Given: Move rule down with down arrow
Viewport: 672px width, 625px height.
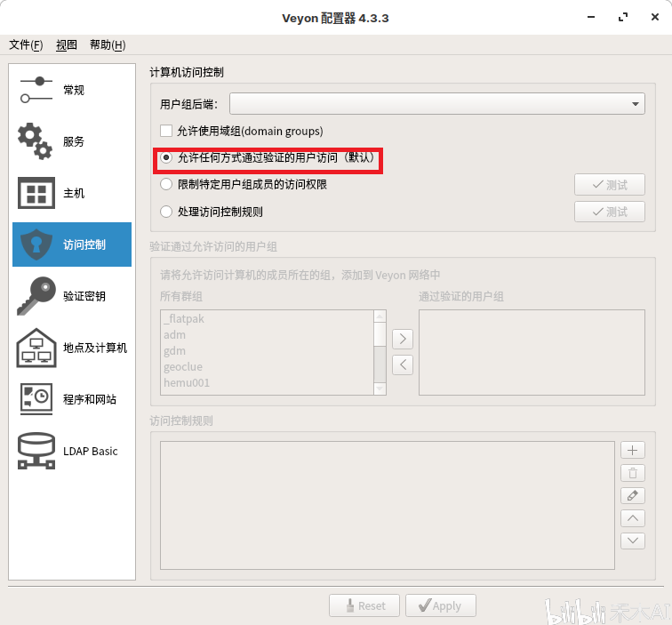Looking at the screenshot, I should coord(633,541).
